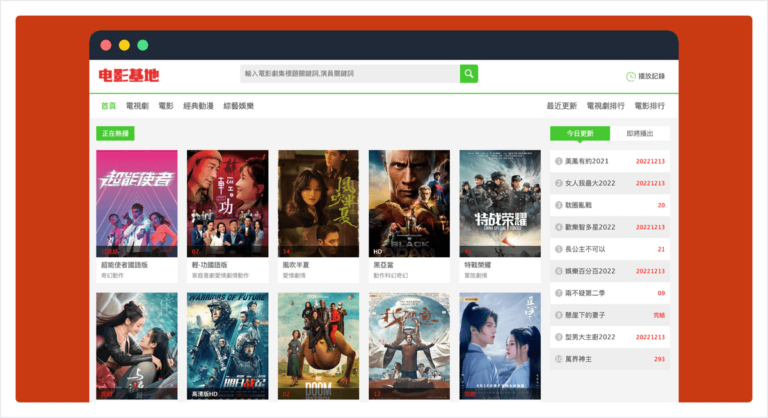Open the 輕·功國語版 poster
This screenshot has height=418, width=768.
228,203
